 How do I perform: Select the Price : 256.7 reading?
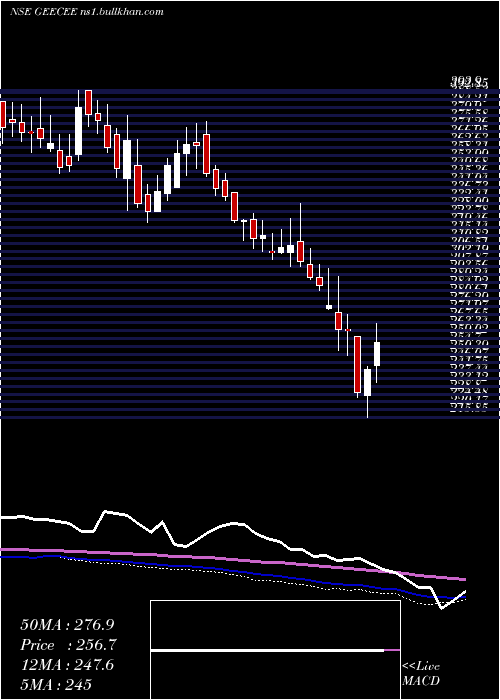[69, 646]
